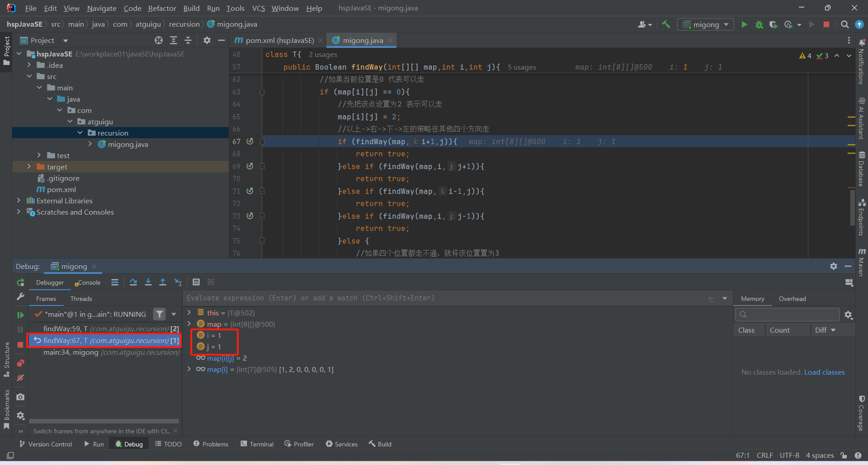Open View Breakpoints dialog icon
The height and width of the screenshot is (465, 868).
[x=20, y=363]
